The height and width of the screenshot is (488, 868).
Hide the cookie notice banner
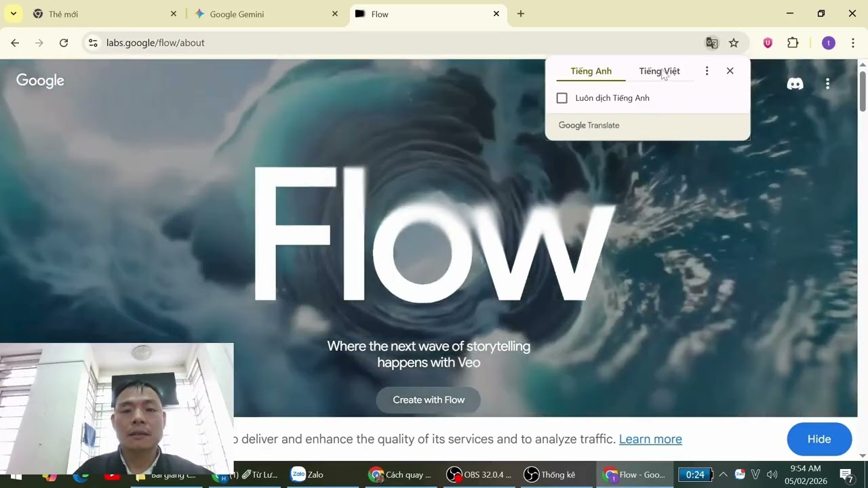coord(819,439)
